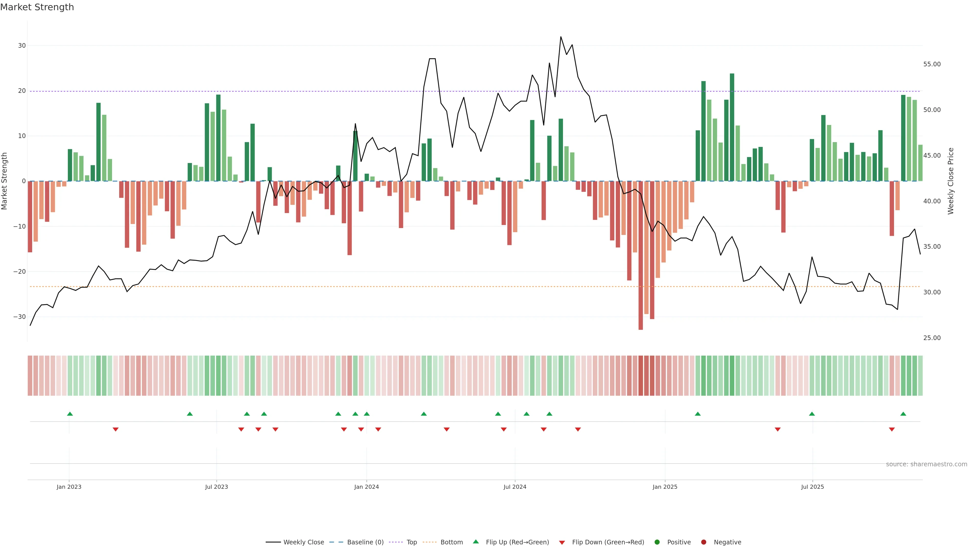Click the source: sharemaestro.com text
Image resolution: width=980 pixels, height=551 pixels.
(926, 464)
